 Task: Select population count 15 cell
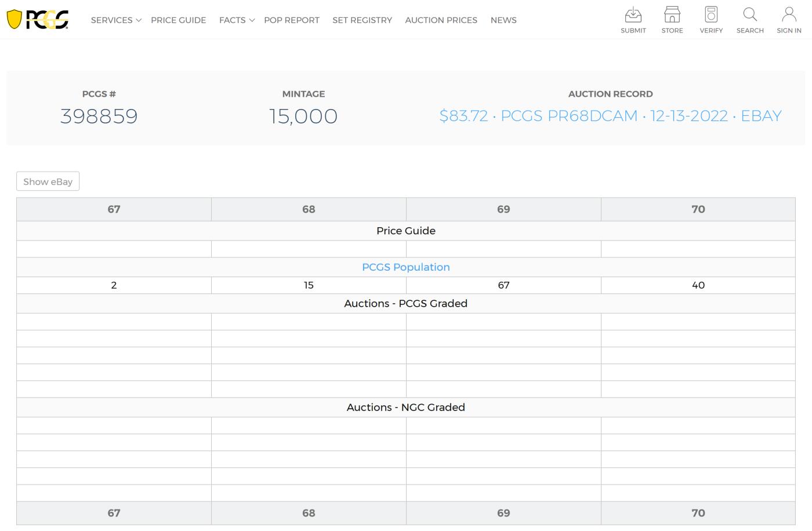(x=309, y=285)
